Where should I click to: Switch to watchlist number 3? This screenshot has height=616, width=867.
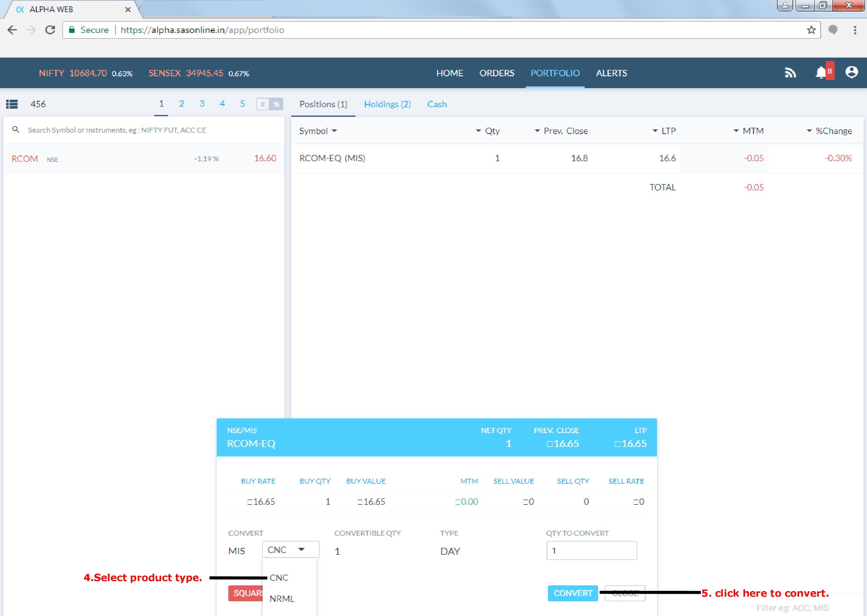202,103
